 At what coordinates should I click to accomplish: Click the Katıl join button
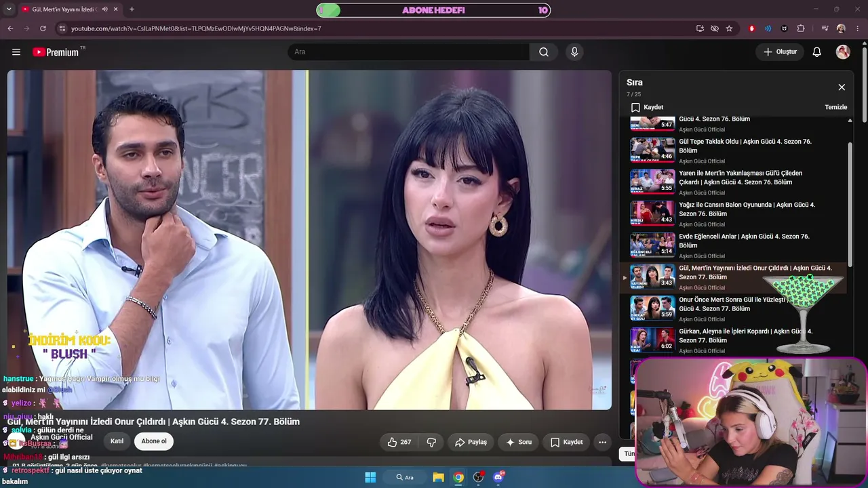(x=117, y=441)
